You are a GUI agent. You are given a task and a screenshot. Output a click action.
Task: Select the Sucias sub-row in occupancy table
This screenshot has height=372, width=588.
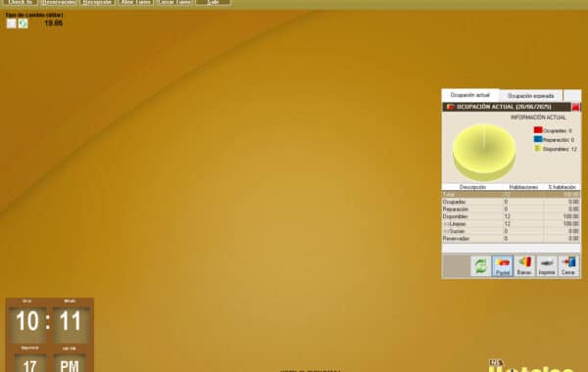pos(512,231)
